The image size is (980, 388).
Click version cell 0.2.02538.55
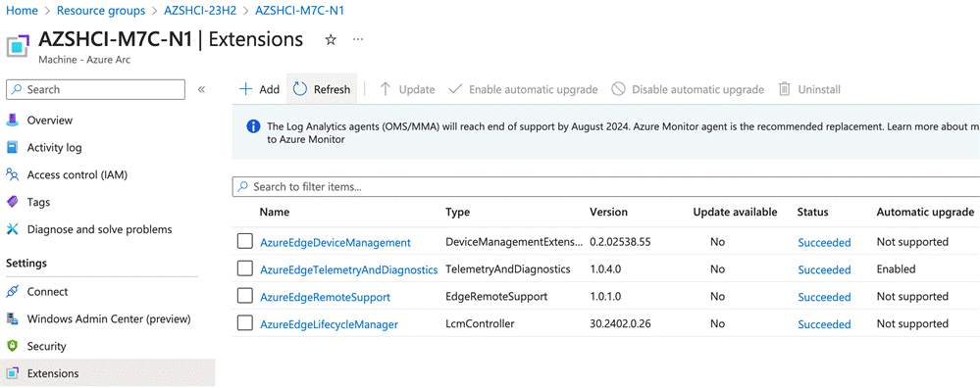(x=621, y=241)
